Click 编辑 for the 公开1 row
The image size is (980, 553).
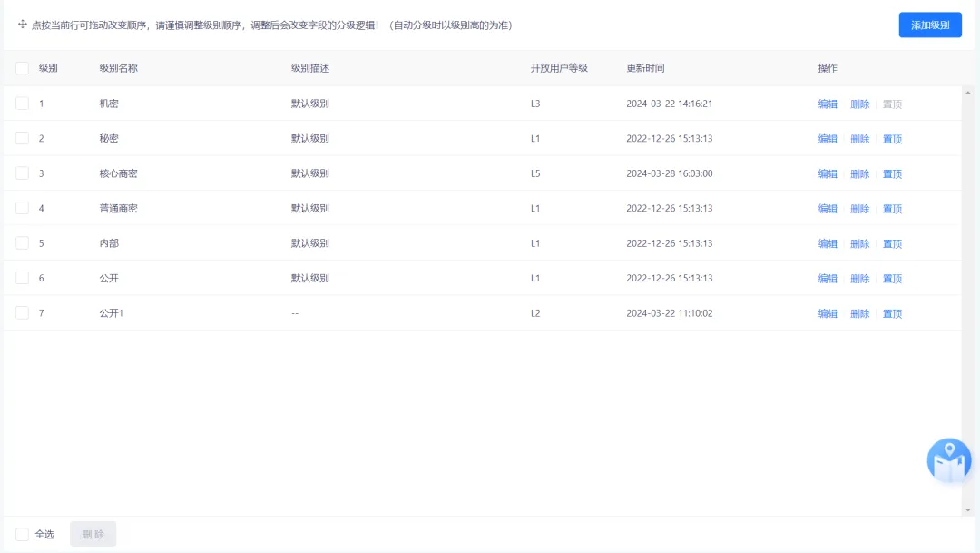click(x=828, y=312)
